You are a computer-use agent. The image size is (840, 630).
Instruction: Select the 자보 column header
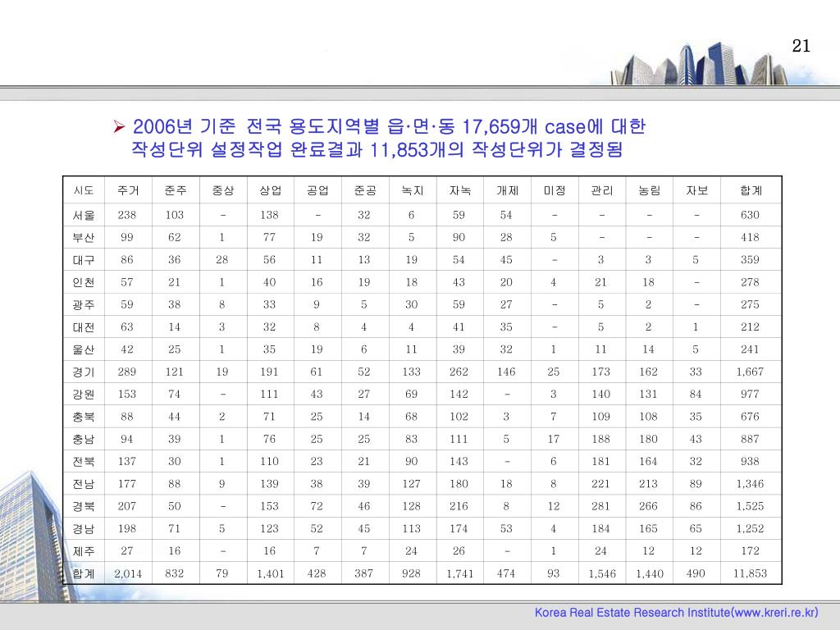click(x=697, y=190)
